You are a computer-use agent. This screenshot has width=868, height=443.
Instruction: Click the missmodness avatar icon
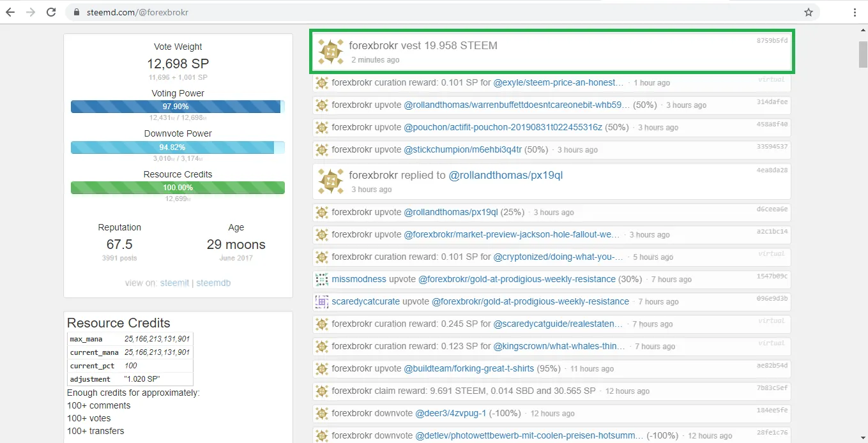tap(322, 280)
